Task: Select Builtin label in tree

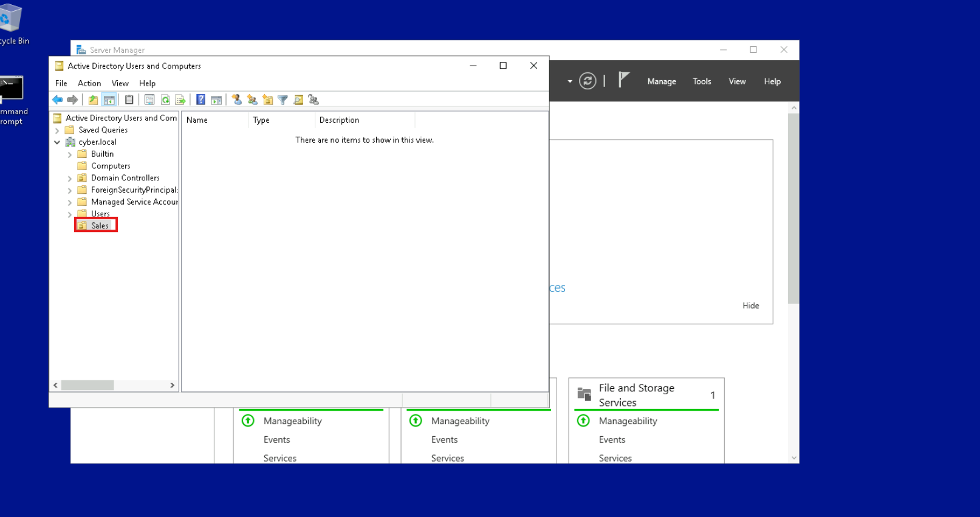Action: coord(102,154)
